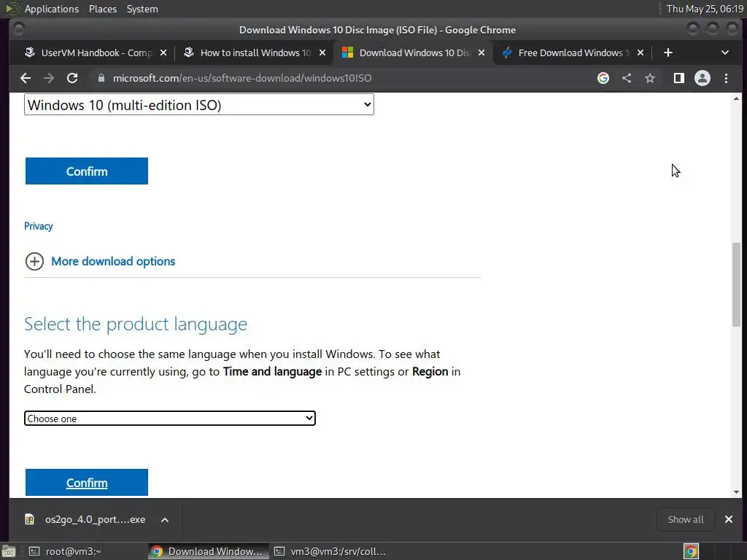This screenshot has width=747, height=560.
Task: Share this page via share icon
Action: tap(627, 78)
